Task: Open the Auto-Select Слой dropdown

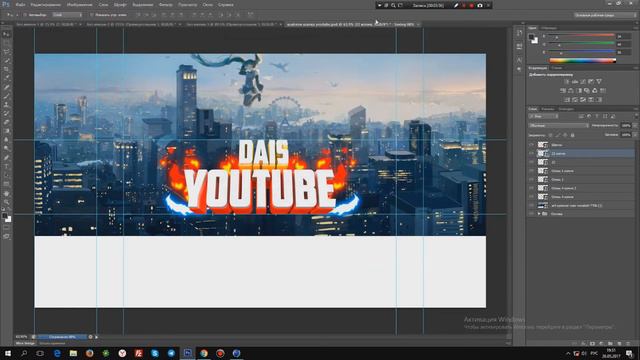Action: 67,15
